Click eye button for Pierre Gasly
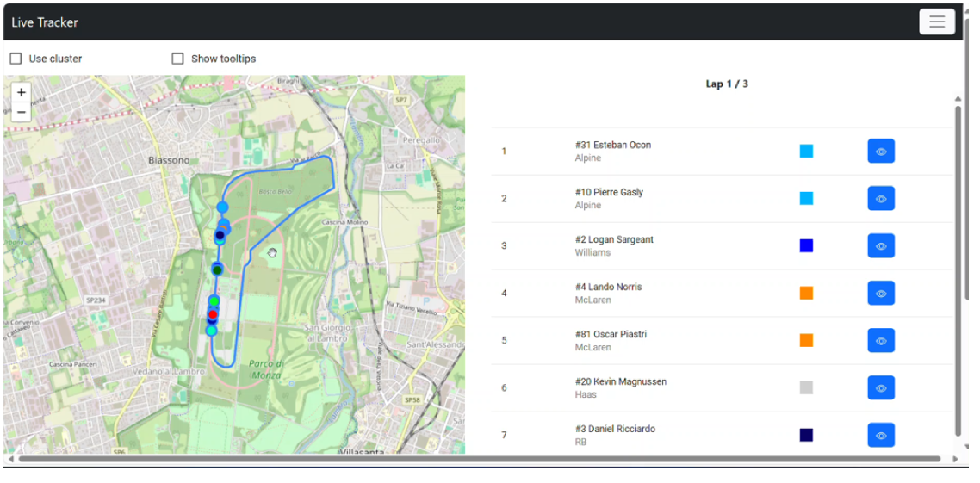This screenshot has width=980, height=483. coord(880,199)
